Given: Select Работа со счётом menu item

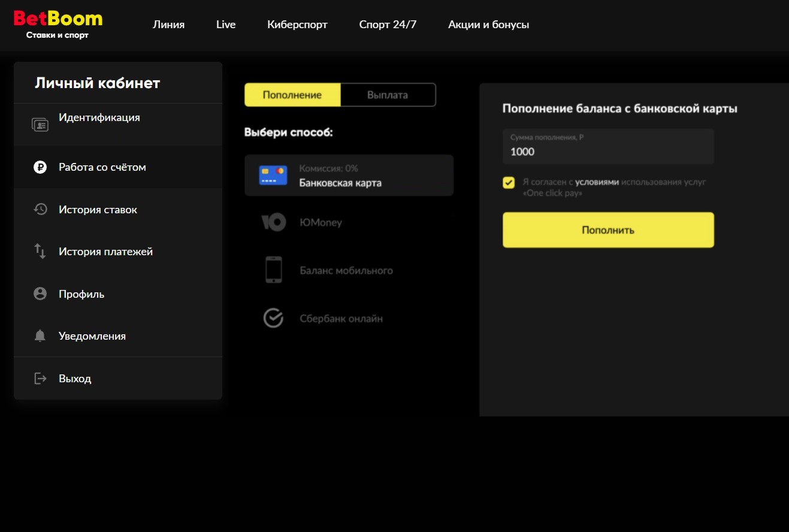Looking at the screenshot, I should (118, 167).
